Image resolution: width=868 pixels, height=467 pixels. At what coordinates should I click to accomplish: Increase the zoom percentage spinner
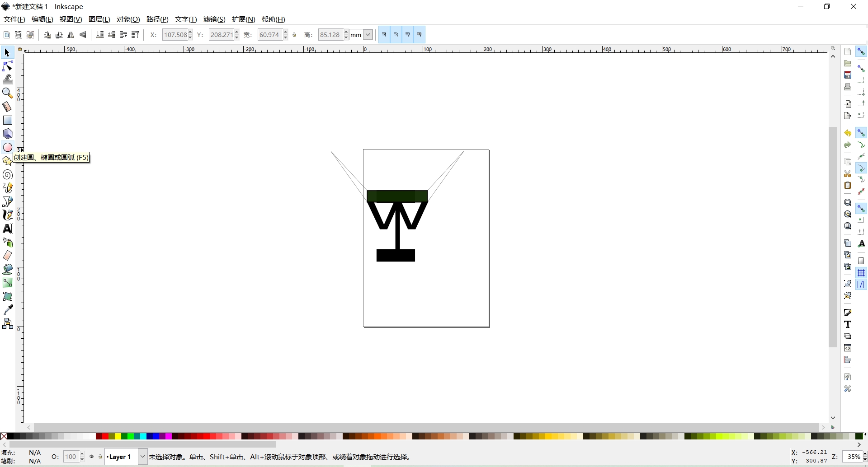point(865,454)
